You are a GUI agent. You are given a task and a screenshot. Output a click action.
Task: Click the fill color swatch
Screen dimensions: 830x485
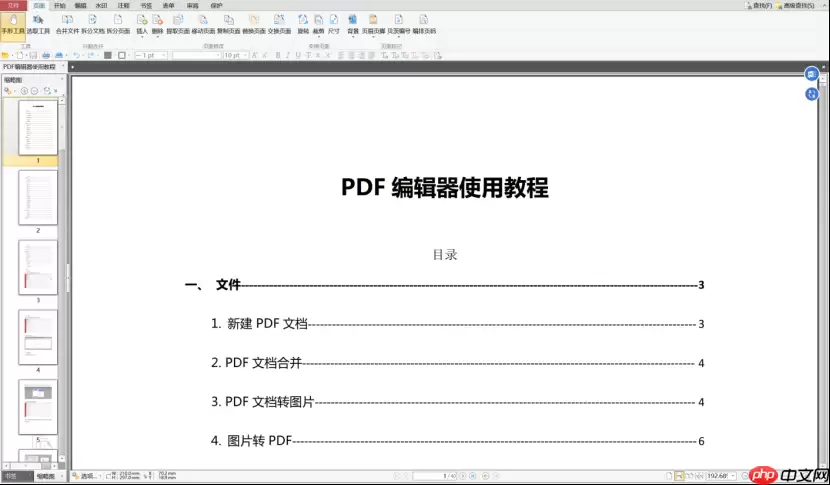point(107,55)
